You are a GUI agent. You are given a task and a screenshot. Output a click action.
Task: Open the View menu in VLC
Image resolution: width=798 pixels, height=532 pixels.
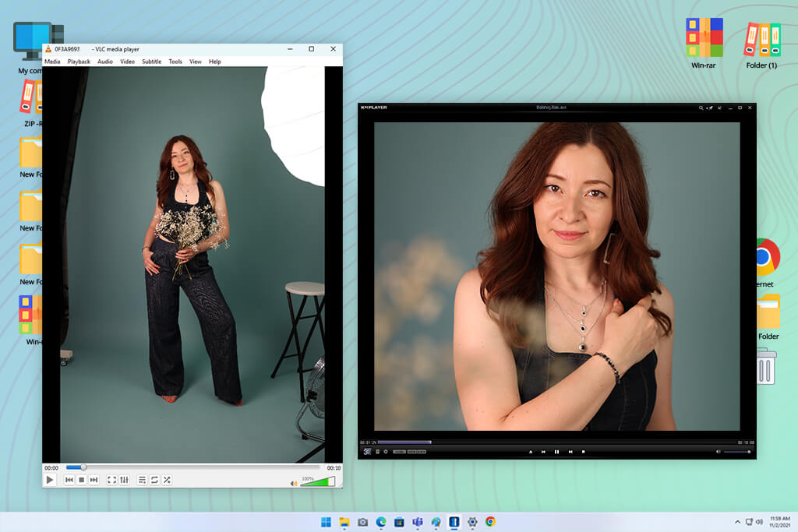[x=196, y=62]
